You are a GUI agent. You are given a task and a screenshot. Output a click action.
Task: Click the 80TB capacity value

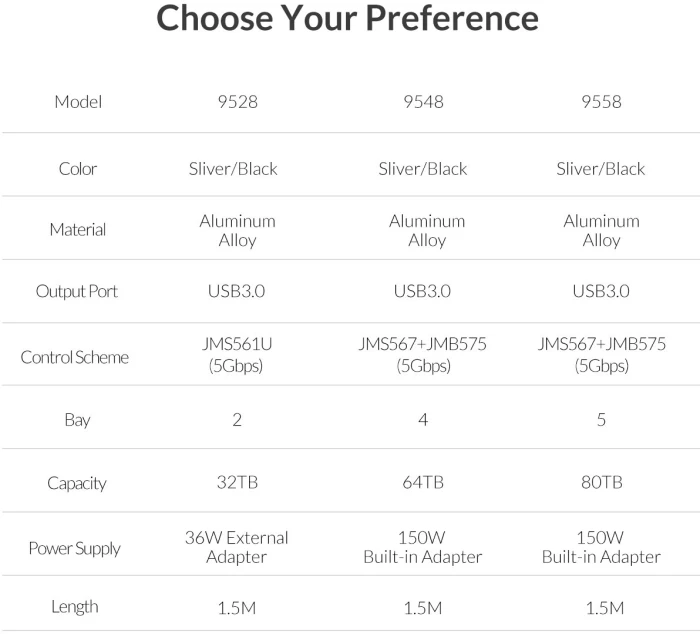[x=601, y=483]
